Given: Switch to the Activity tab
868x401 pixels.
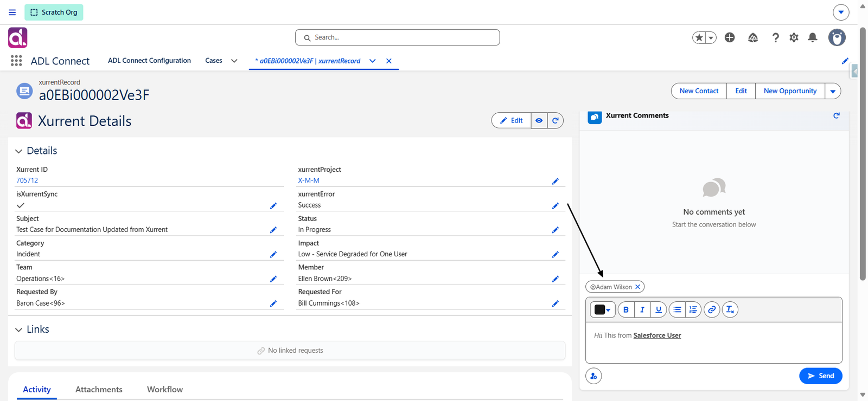Looking at the screenshot, I should click(x=37, y=389).
